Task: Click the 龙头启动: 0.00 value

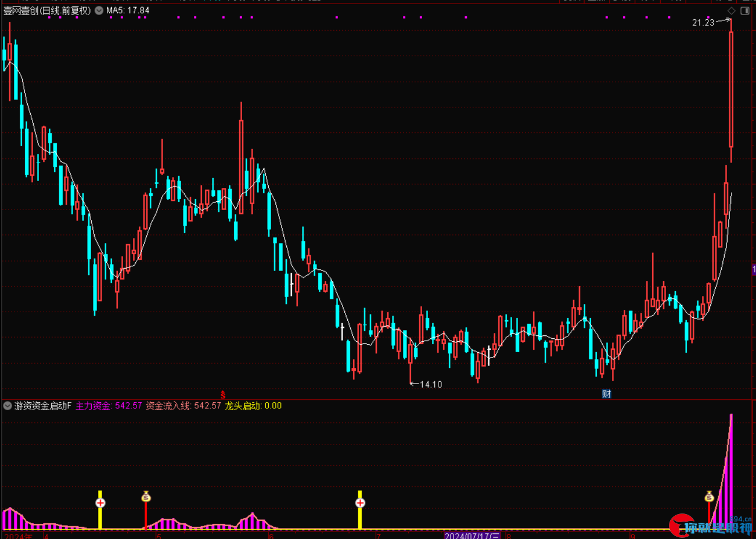Action: pos(253,406)
